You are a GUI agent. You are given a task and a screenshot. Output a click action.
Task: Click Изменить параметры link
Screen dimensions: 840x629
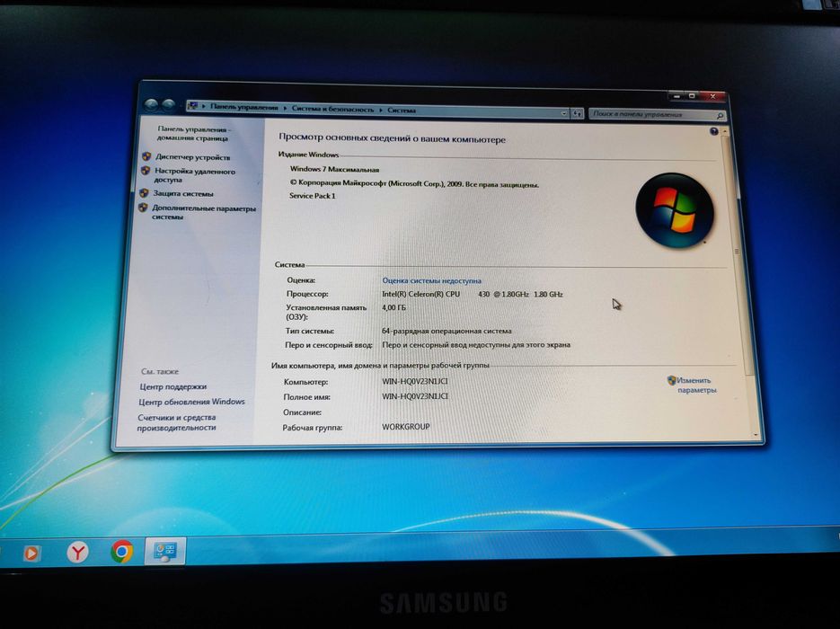[x=696, y=385]
